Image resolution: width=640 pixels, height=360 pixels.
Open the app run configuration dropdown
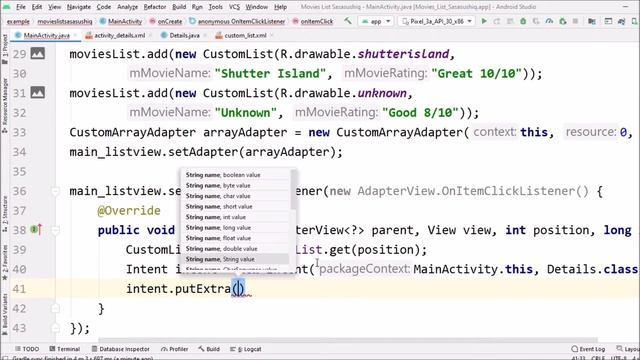[376, 21]
